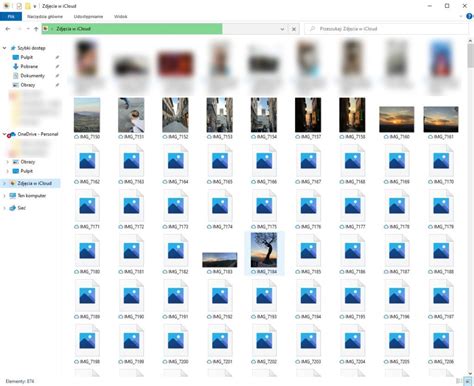This screenshot has width=474, height=386.
Task: Select the IMG_7157 alley photo
Action: pos(308,115)
